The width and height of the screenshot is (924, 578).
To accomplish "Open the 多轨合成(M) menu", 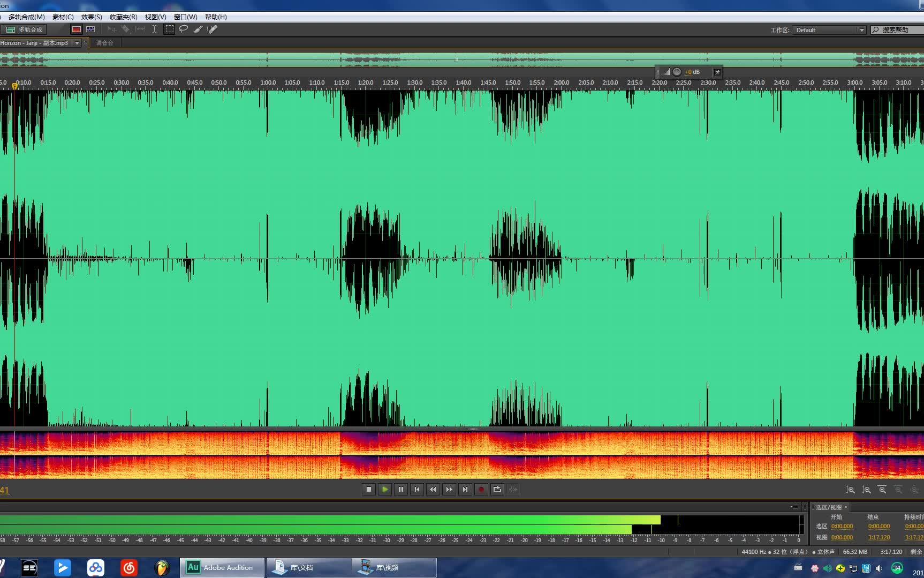I will tap(27, 17).
